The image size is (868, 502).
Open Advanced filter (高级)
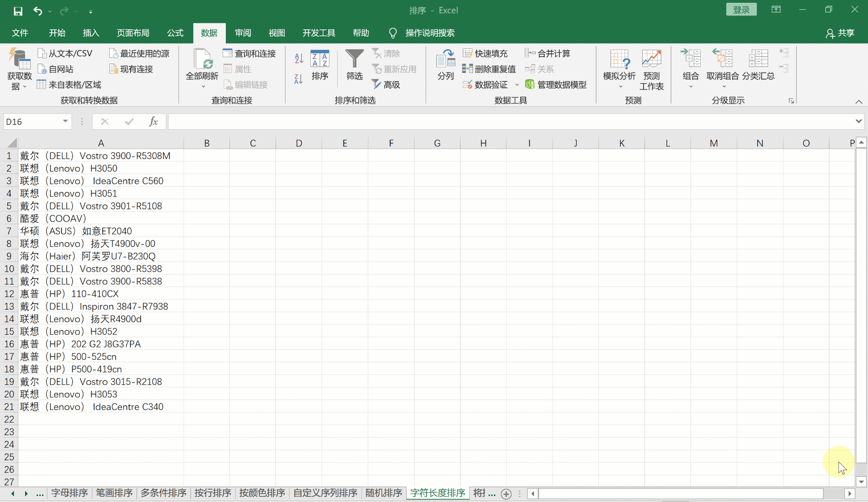386,85
